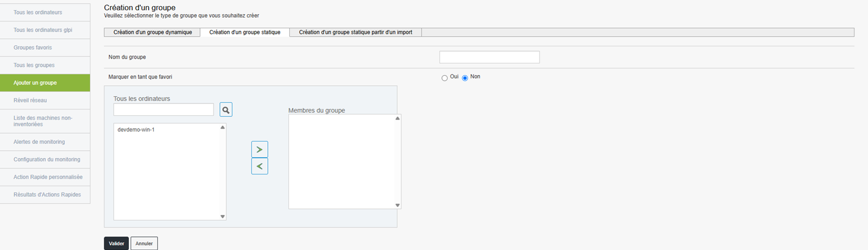Click the Valider button
Viewport: 868px width, 250px height.
coord(116,243)
